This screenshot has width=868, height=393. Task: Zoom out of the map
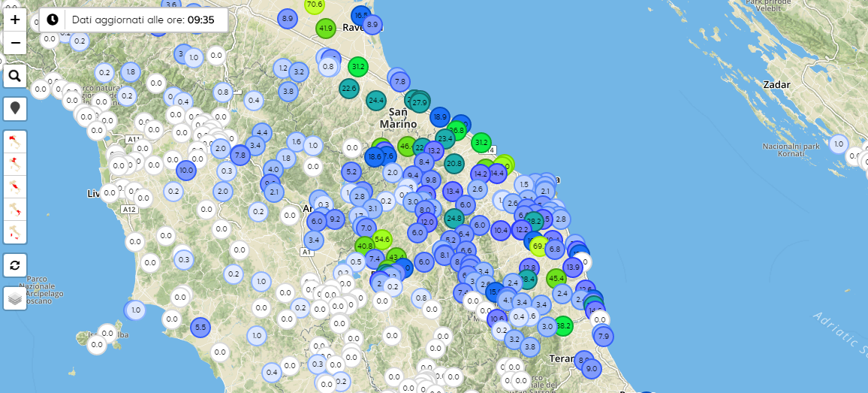click(x=15, y=44)
